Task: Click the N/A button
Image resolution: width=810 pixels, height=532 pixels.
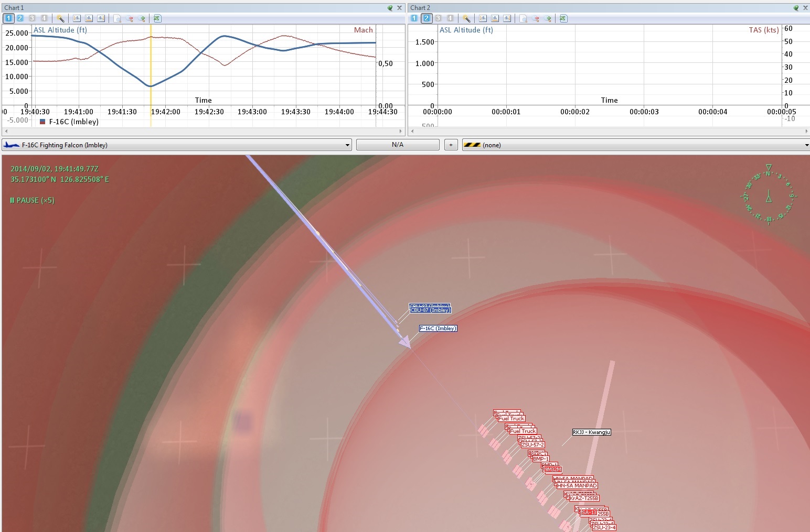Action: click(x=398, y=145)
